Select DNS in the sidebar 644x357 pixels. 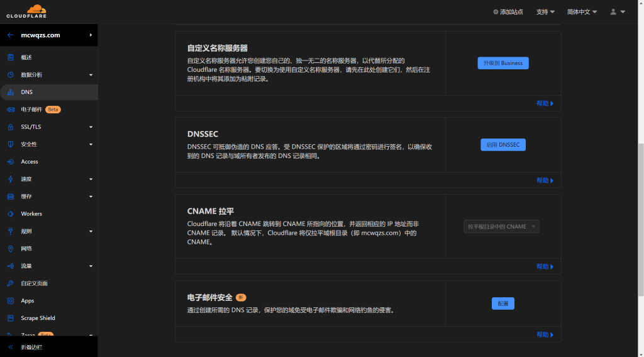coord(49,92)
